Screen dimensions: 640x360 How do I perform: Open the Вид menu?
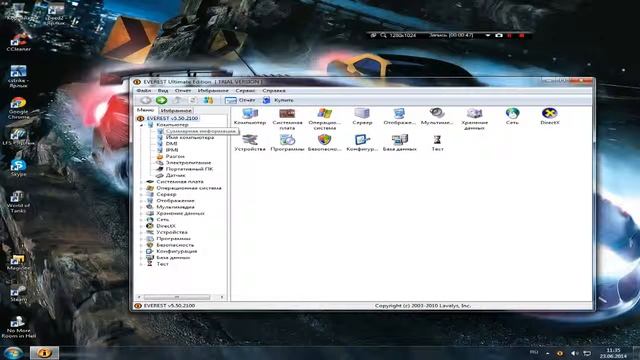pos(163,91)
